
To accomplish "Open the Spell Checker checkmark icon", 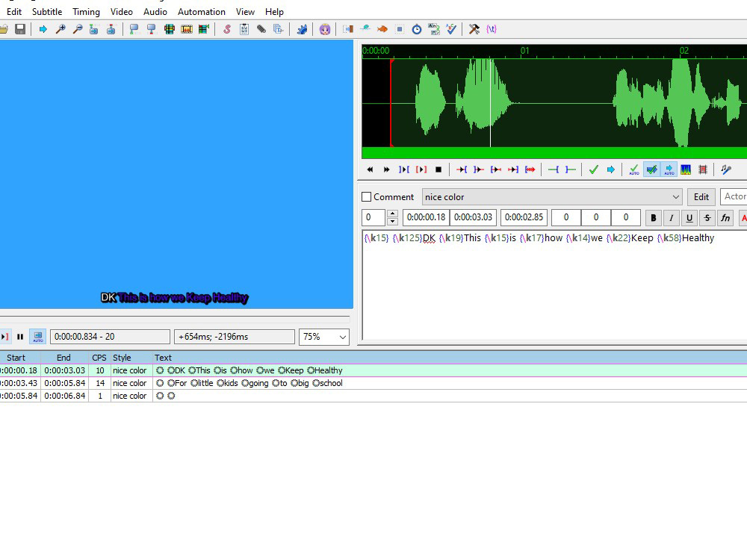I will tap(450, 29).
